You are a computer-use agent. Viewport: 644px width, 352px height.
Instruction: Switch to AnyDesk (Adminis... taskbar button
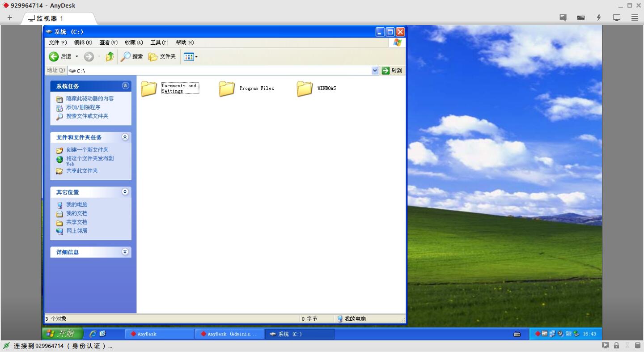click(229, 334)
